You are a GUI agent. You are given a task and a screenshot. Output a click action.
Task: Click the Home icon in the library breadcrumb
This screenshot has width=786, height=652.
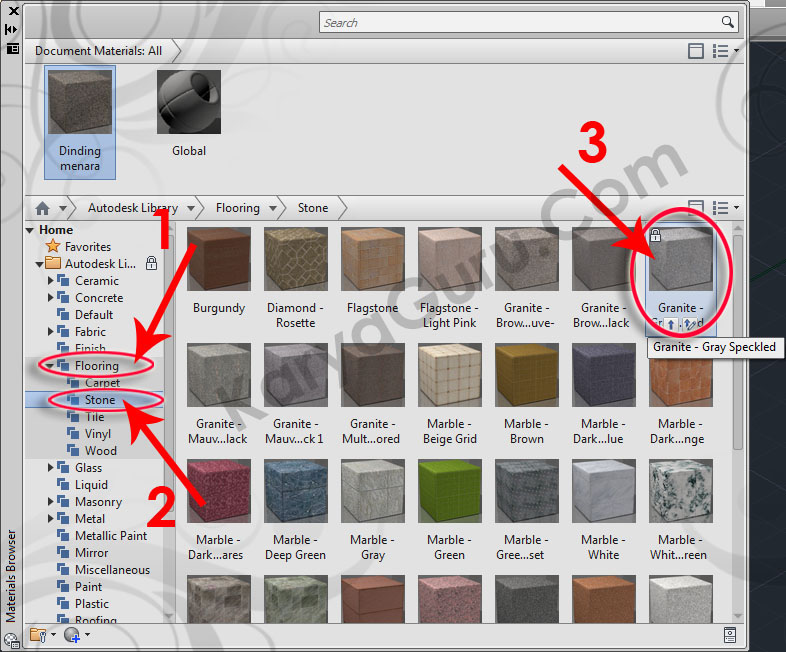[x=42, y=208]
